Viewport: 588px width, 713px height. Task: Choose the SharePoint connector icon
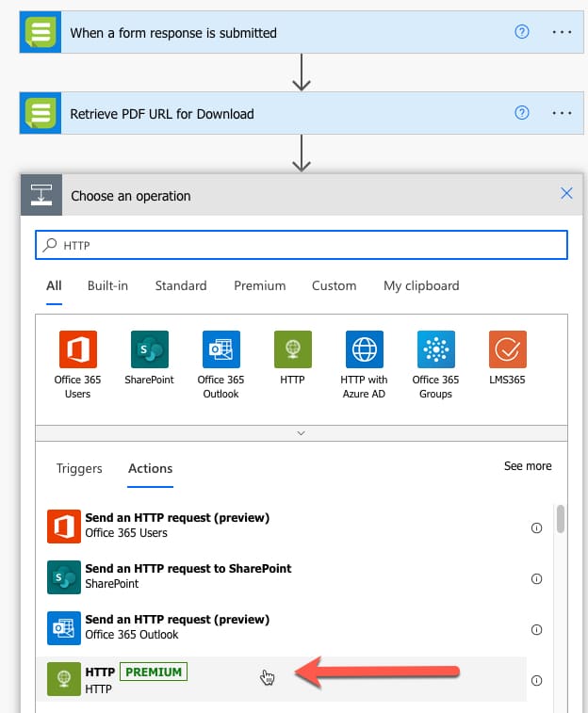point(150,349)
